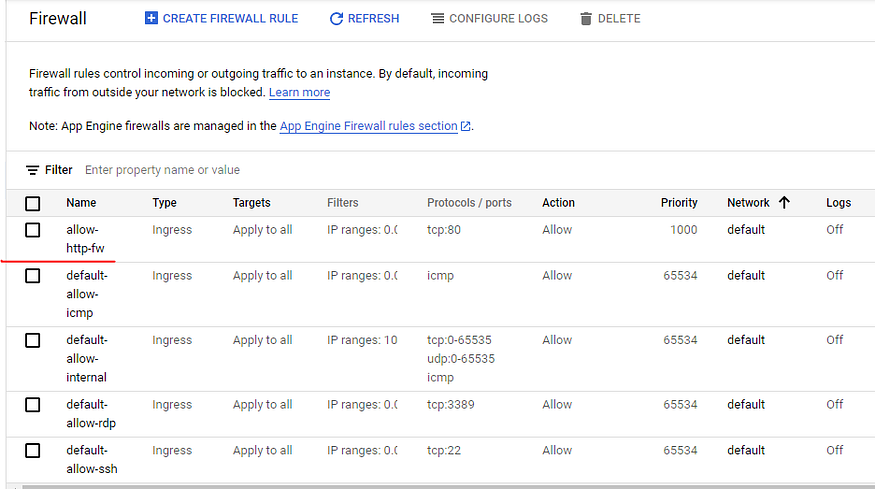Check the default-allow-rdp rule checkbox
Screen dimensions: 875x489
(x=33, y=405)
